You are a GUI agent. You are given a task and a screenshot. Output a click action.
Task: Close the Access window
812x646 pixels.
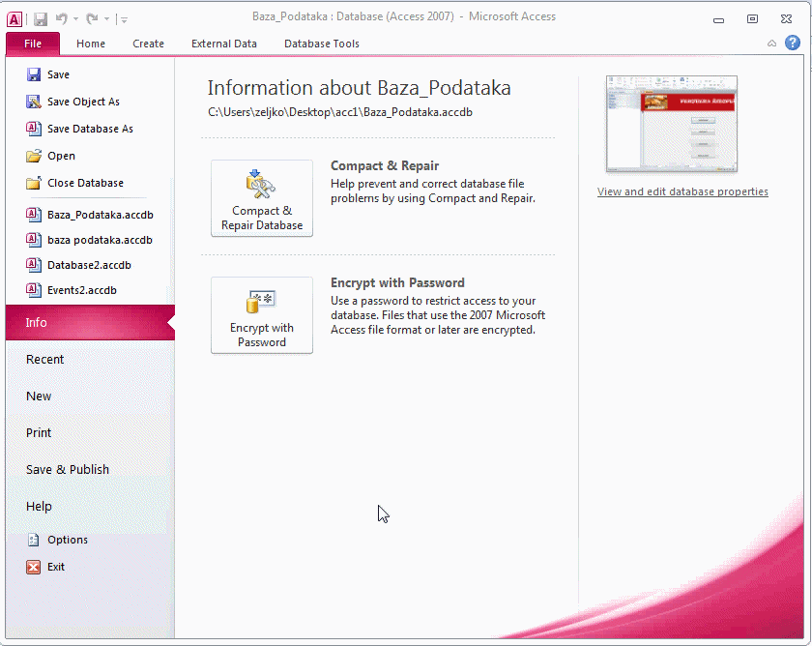(786, 19)
